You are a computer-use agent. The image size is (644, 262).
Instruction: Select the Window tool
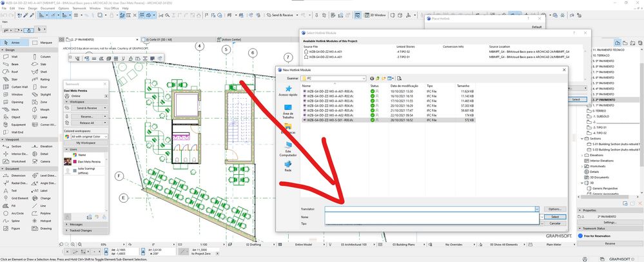point(14,94)
